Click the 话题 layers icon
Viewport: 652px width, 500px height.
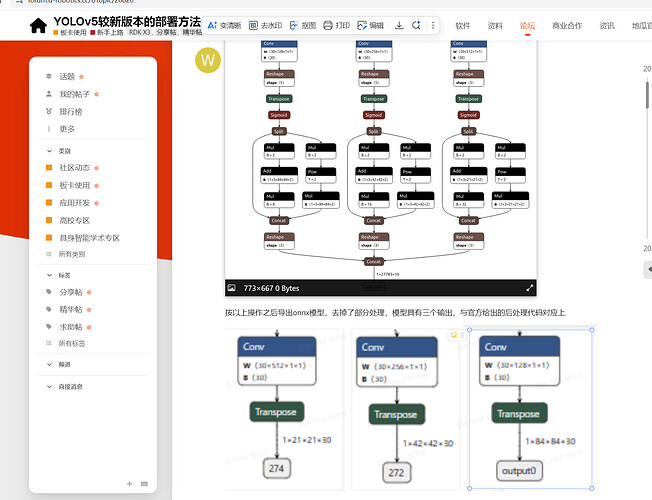(x=49, y=76)
